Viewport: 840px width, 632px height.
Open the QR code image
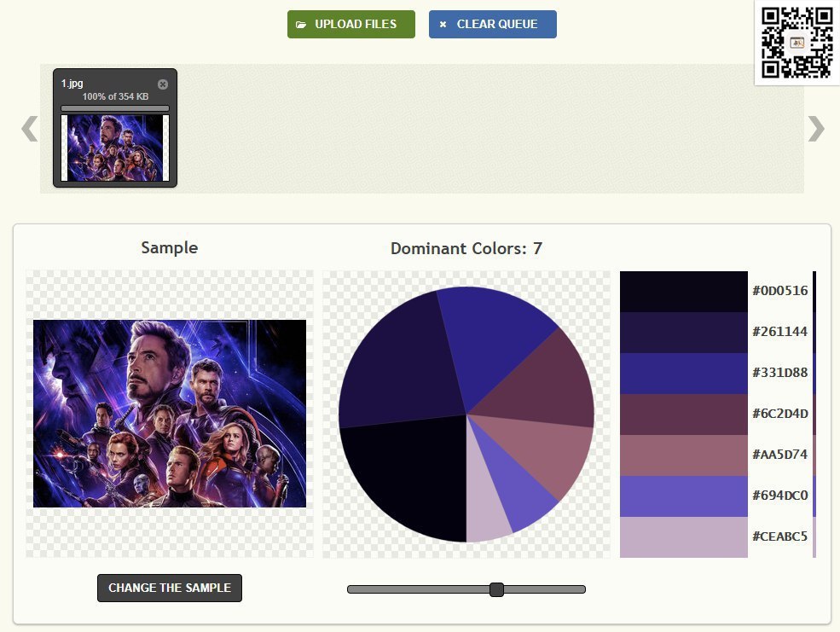[797, 43]
